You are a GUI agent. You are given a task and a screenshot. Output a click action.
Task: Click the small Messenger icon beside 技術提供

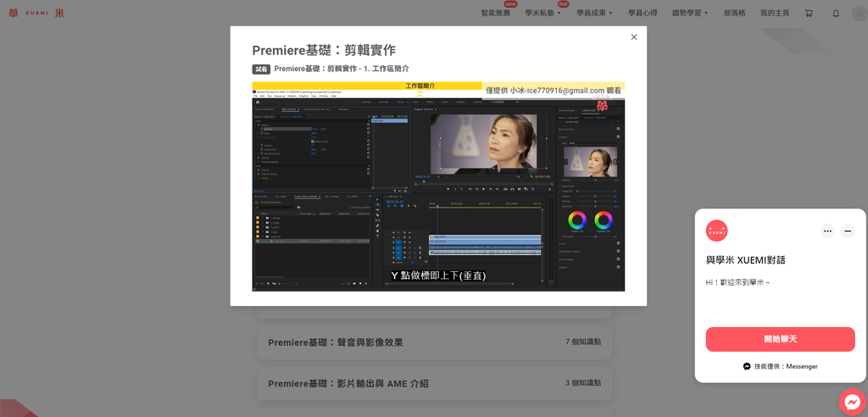click(747, 366)
